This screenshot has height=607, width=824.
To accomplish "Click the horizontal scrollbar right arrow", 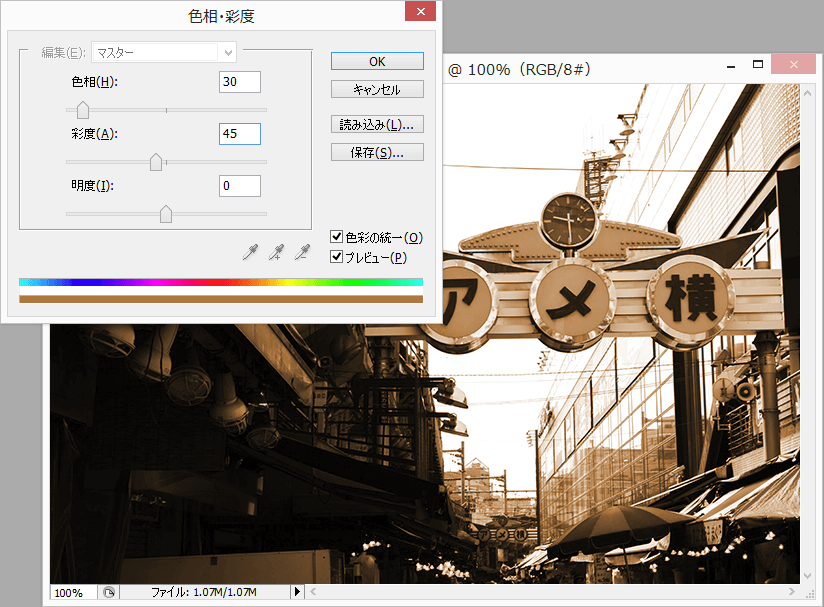I will pyautogui.click(x=792, y=592).
